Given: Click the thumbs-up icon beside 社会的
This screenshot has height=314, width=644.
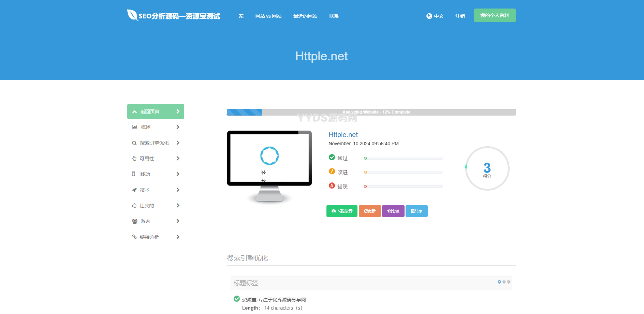Looking at the screenshot, I should 134,206.
